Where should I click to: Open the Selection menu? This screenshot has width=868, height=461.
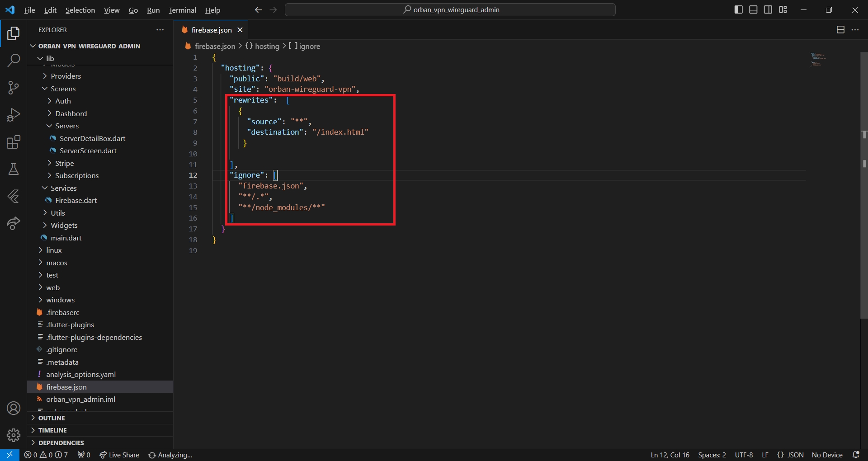coord(80,10)
